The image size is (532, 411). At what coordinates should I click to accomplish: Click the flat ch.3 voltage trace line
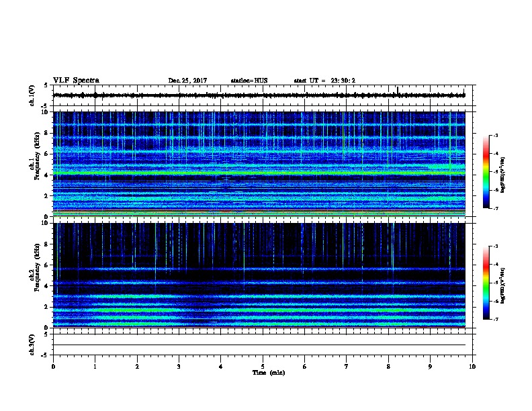[259, 345]
